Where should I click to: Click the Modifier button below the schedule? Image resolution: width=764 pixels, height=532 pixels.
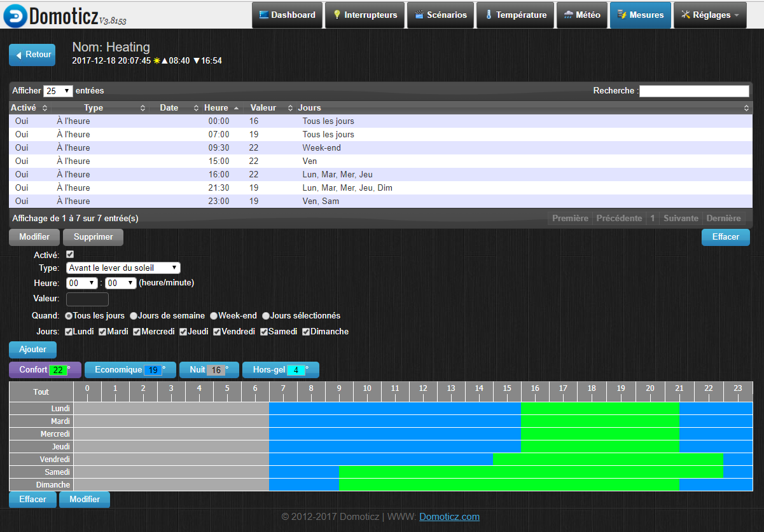[85, 500]
